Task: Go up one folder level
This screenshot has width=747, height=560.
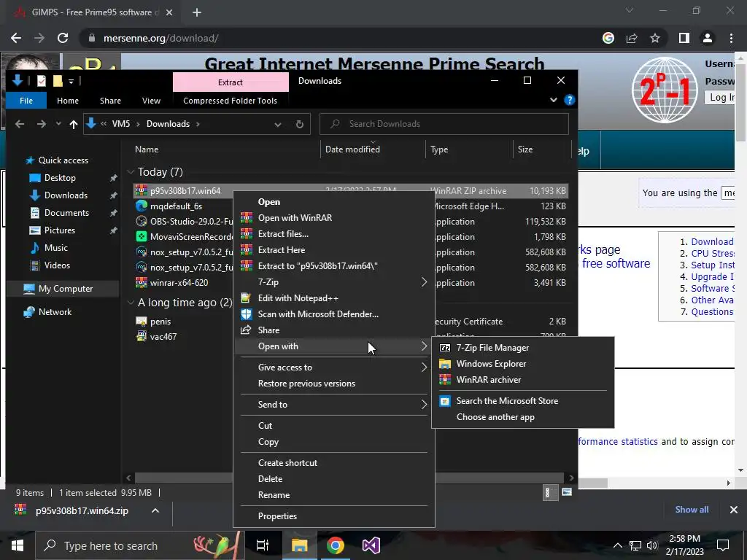Action: (x=74, y=124)
